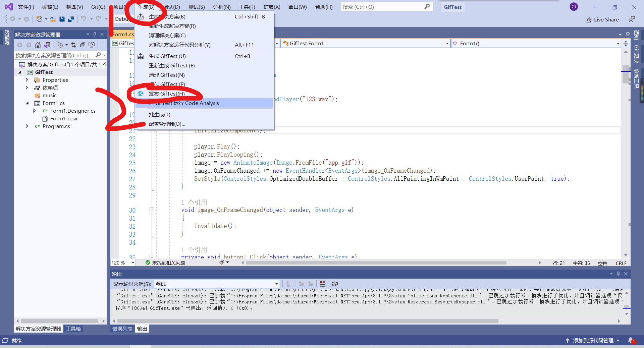The width and height of the screenshot is (644, 348).
Task: Click 添加到源代码管理 in status bar
Action: click(592, 340)
